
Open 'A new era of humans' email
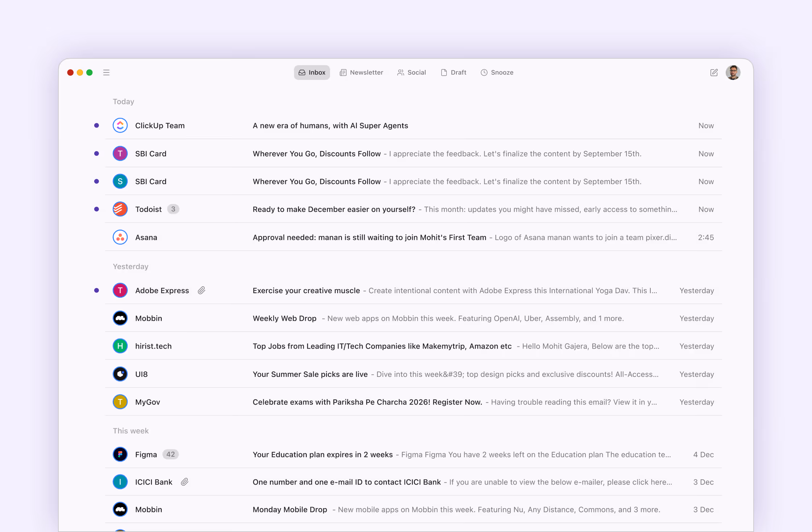pyautogui.click(x=330, y=125)
